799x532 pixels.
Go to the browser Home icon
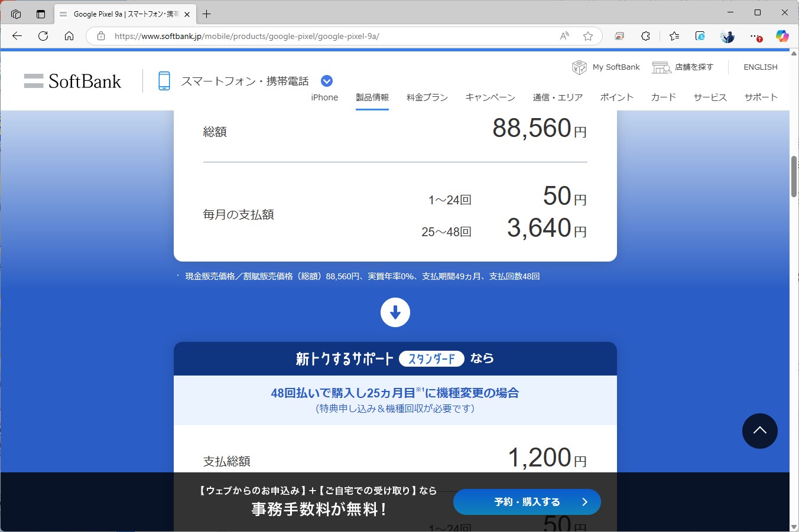[69, 36]
